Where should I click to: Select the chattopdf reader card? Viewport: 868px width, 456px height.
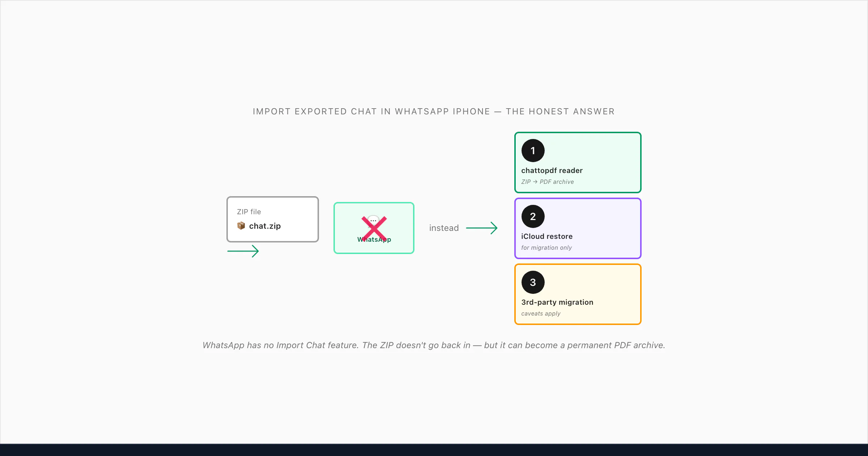coord(578,162)
